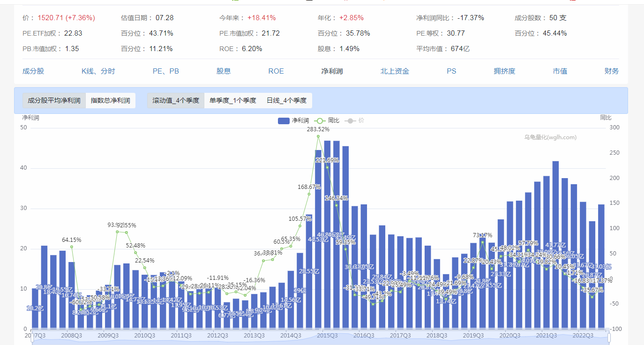Toggle the 价 gray legend series
The height and width of the screenshot is (345, 644).
click(354, 120)
